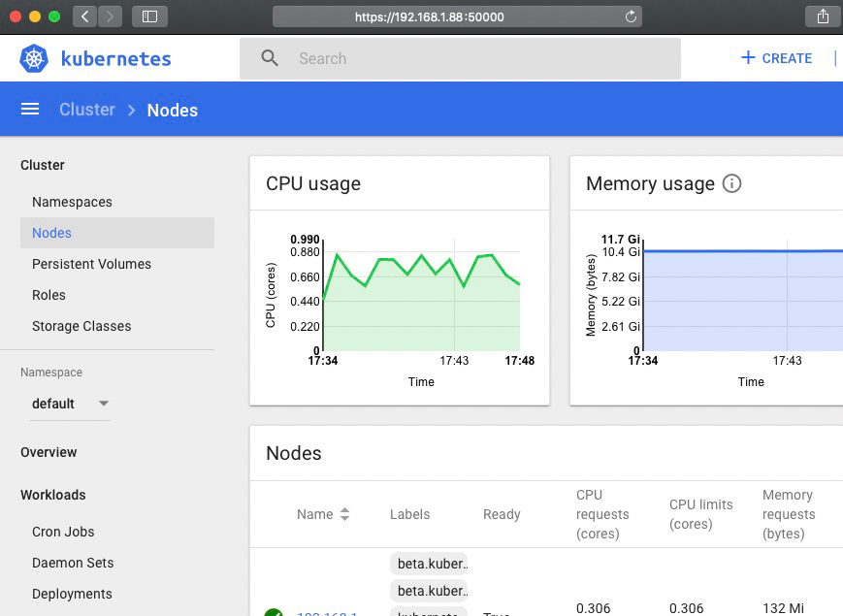Go back with the browser back arrow
Screen dimensions: 843x616
tap(85, 16)
